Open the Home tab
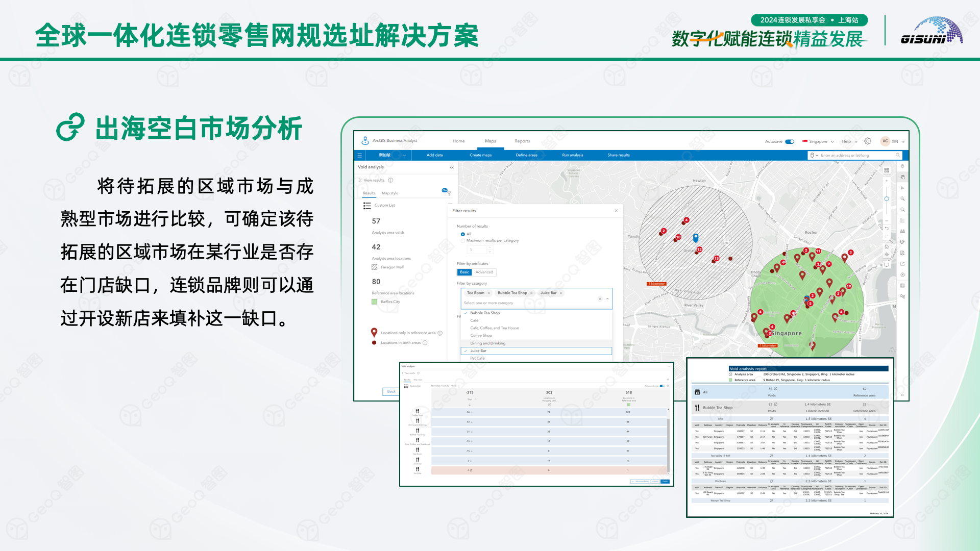The width and height of the screenshot is (980, 551). pyautogui.click(x=458, y=141)
